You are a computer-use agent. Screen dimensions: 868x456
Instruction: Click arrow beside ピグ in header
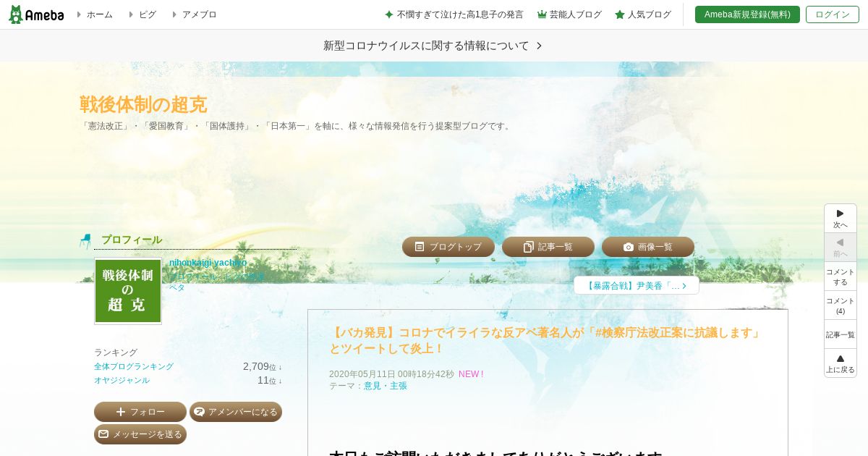pos(132,14)
